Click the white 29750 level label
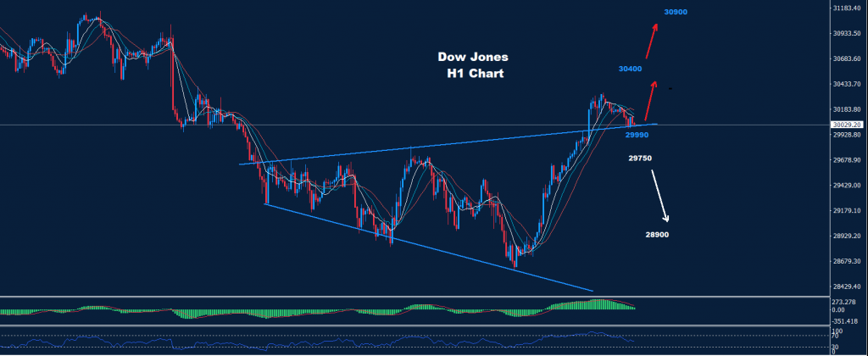 [x=640, y=158]
